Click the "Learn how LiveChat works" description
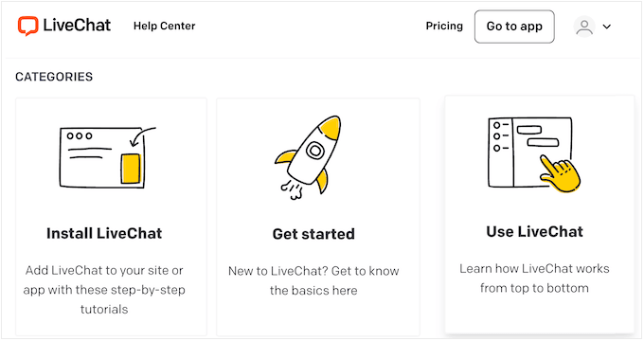This screenshot has width=644, height=341. tap(534, 278)
